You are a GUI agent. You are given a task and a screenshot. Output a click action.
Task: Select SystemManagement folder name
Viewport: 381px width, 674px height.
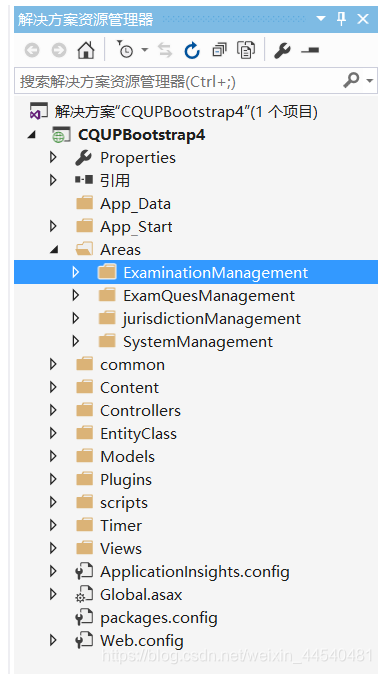(198, 342)
